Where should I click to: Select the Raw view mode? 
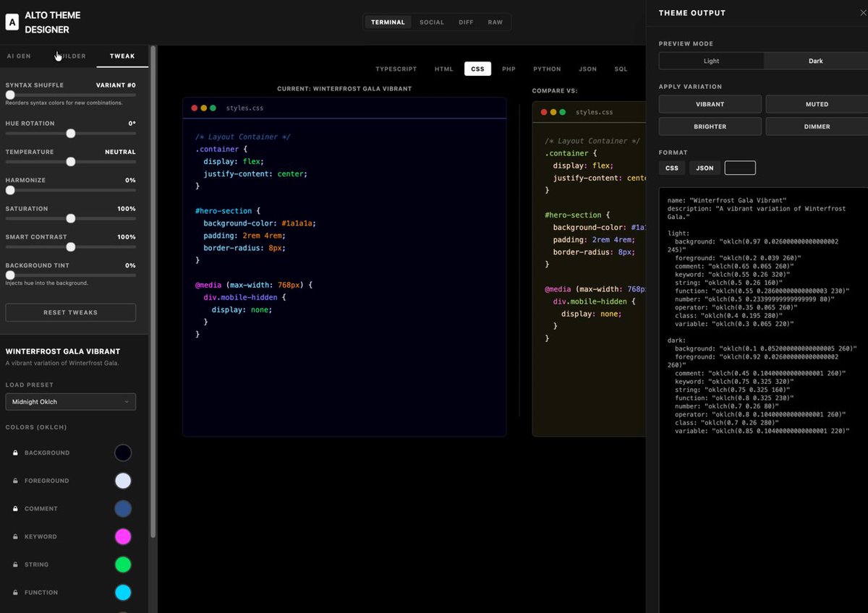(495, 22)
